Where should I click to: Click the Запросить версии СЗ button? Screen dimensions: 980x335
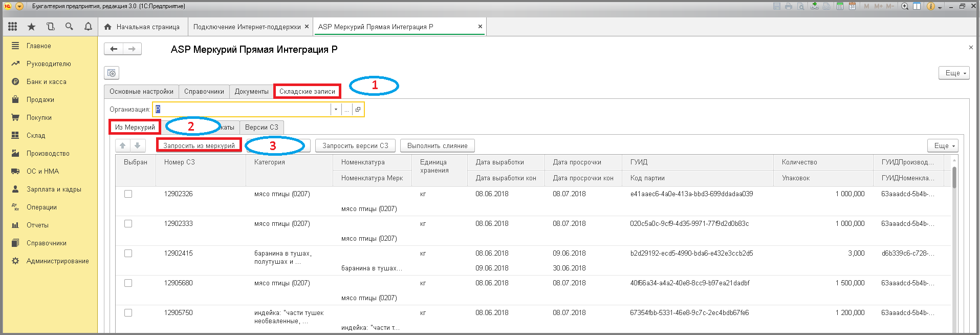pos(355,145)
